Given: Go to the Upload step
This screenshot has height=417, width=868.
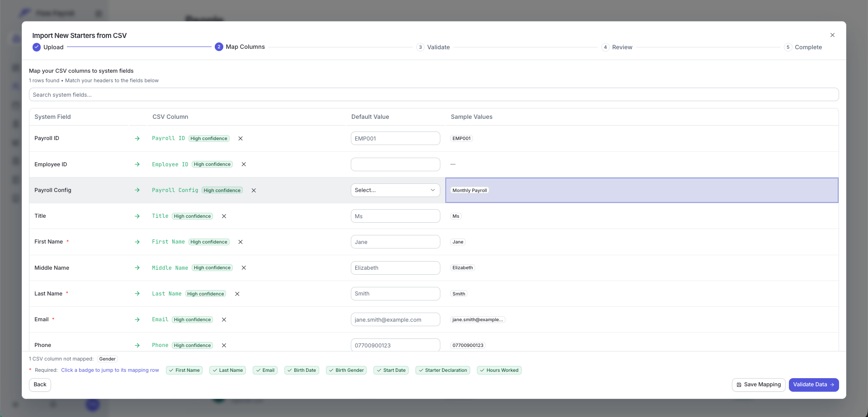Looking at the screenshot, I should click(48, 47).
